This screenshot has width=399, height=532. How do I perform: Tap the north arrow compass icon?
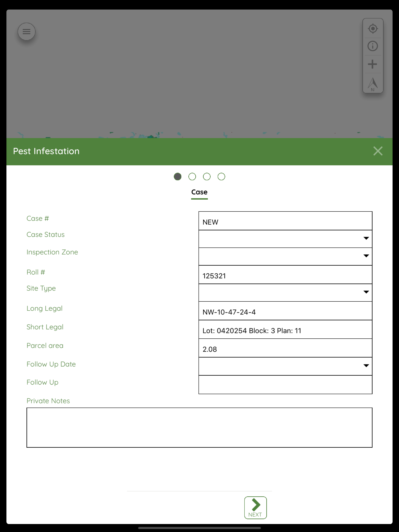[x=373, y=84]
